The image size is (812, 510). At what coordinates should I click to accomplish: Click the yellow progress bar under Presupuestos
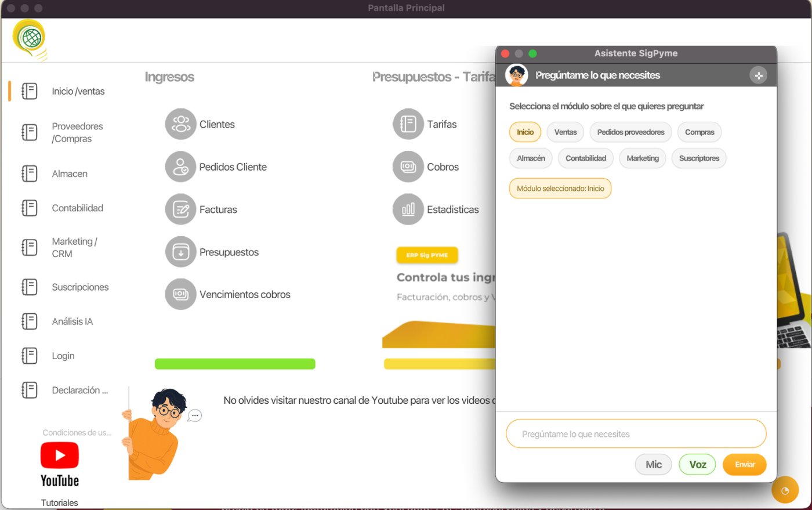point(440,364)
